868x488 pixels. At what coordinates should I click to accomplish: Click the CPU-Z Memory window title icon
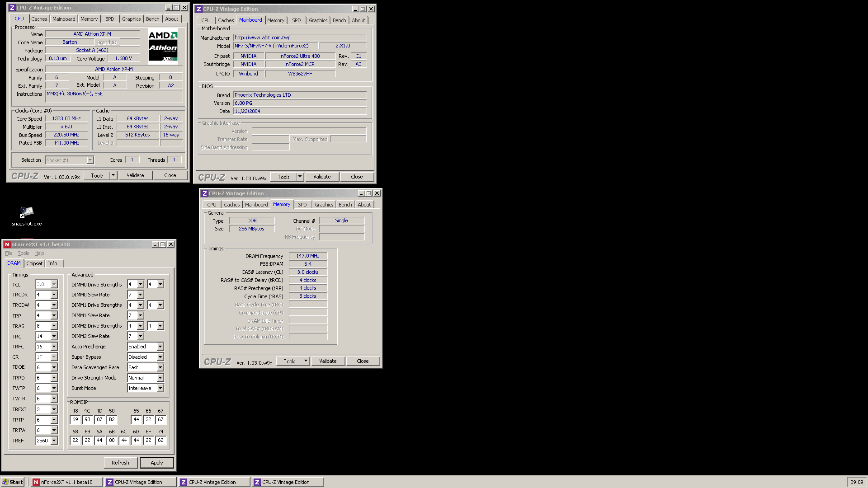point(205,193)
